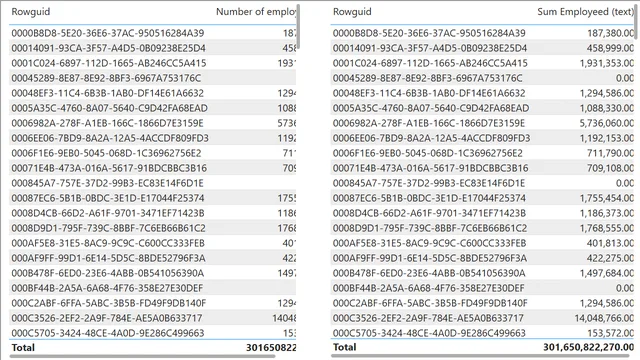Viewport: 640px width, 360px height.
Task: Click left table vertical scrollbar thumb
Action: (298, 27)
